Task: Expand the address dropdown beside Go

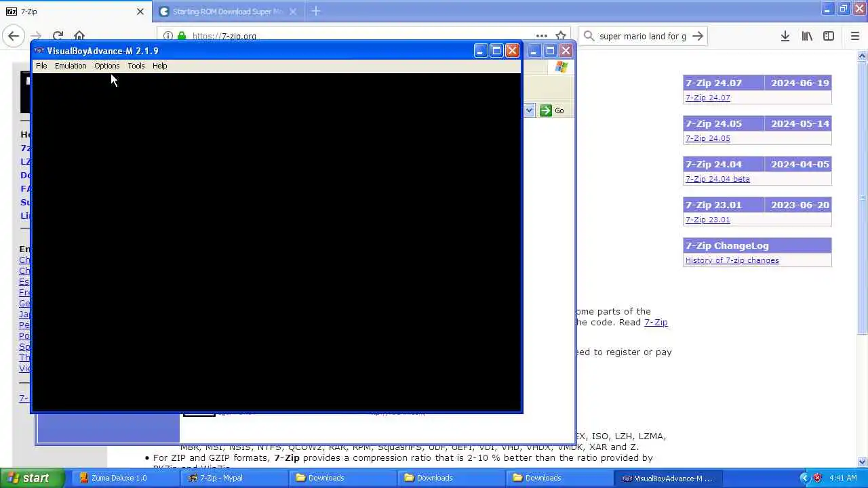Action: pos(529,110)
